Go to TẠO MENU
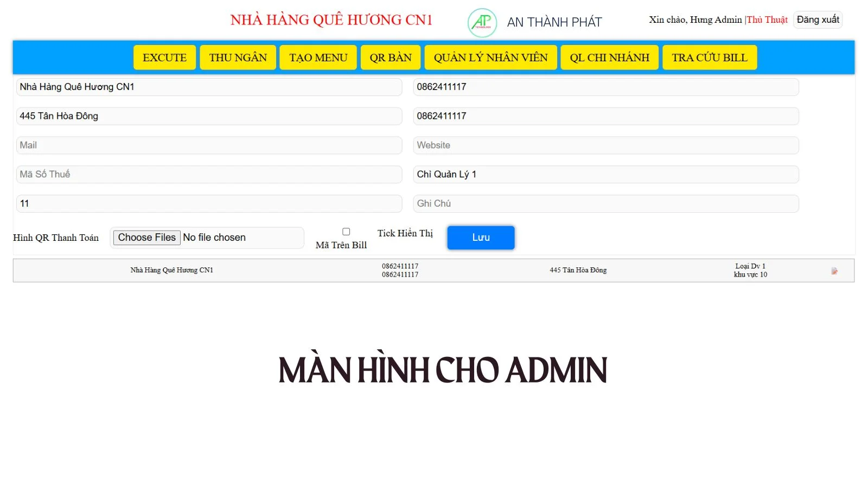This screenshot has width=868, height=486. pos(318,57)
